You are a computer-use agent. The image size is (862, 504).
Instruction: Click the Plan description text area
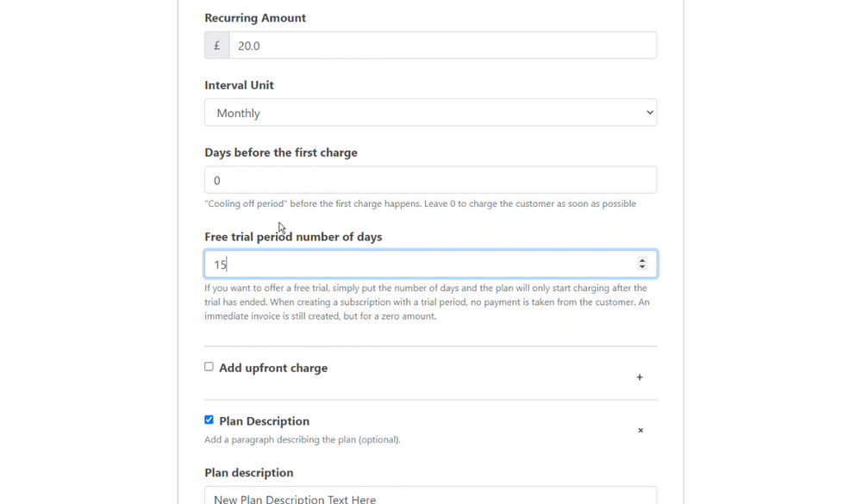point(430,495)
